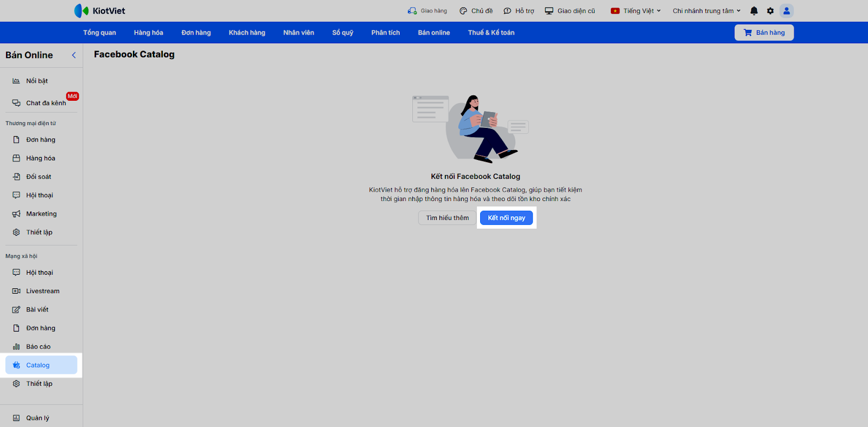The width and height of the screenshot is (868, 427).
Task: Click the Thương mại điện tử section label
Action: 31,124
